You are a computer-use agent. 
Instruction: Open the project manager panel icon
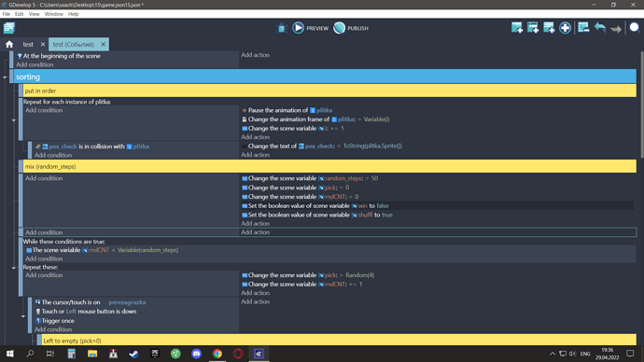(9, 28)
